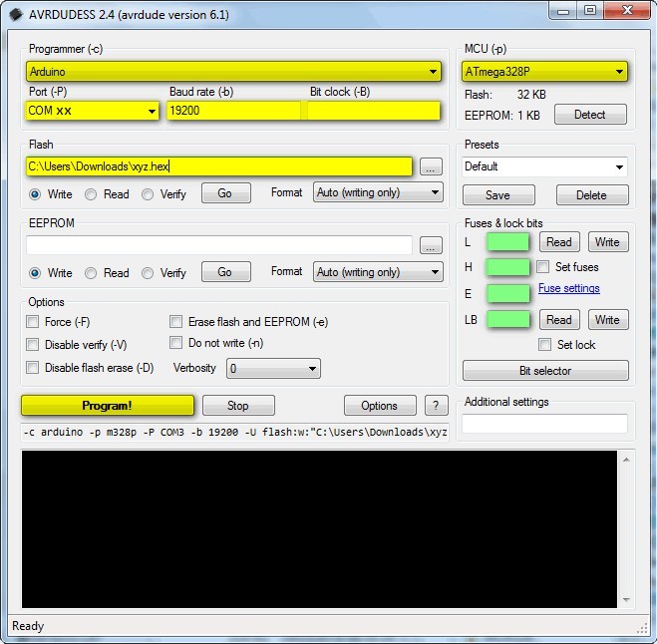Select EEPROM Write radio button
The image size is (657, 644).
point(35,273)
